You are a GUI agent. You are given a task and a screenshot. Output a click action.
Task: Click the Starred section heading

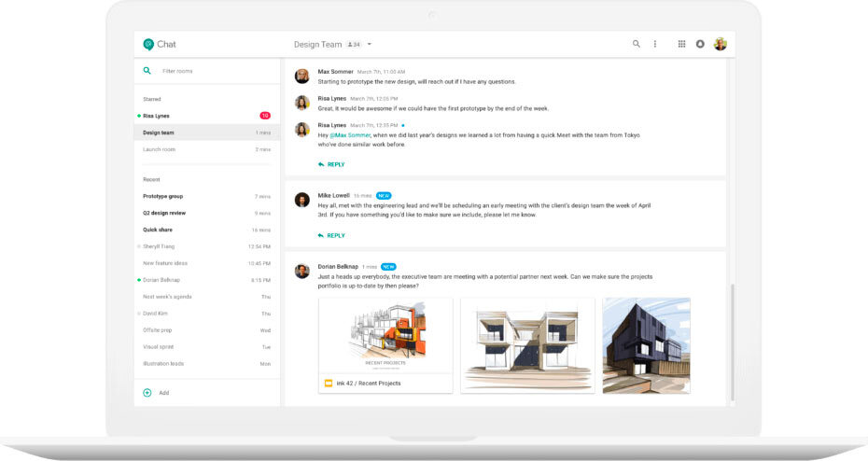pos(152,99)
